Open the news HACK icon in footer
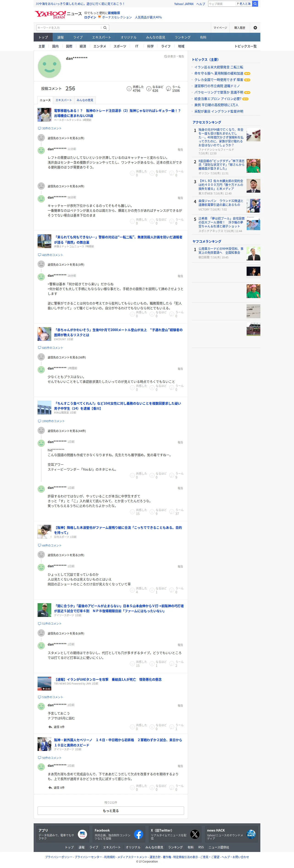Screen dimensions: 294x868 coord(251,834)
